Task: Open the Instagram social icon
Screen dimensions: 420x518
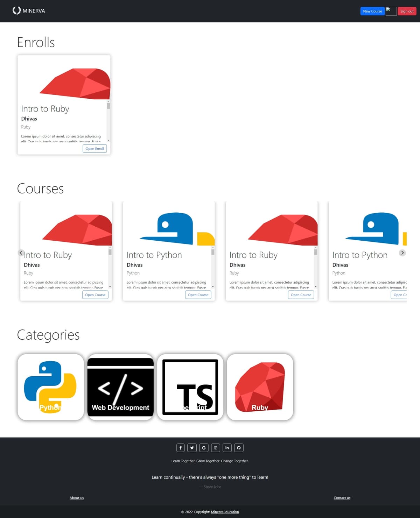Action: point(215,448)
